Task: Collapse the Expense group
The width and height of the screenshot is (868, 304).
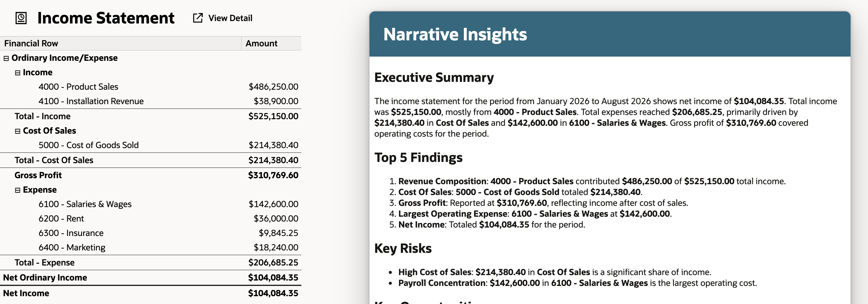Action: [x=17, y=190]
